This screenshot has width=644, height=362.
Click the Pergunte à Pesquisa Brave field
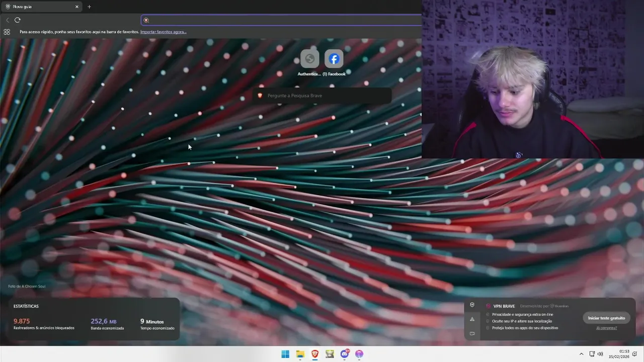tap(322, 96)
